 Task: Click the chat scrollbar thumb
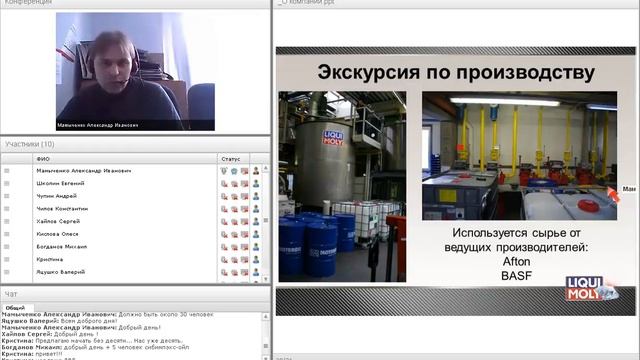click(266, 346)
